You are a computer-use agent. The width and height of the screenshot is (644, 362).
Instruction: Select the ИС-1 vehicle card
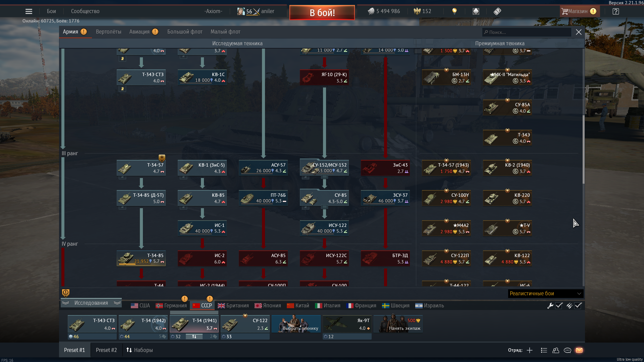pyautogui.click(x=202, y=228)
